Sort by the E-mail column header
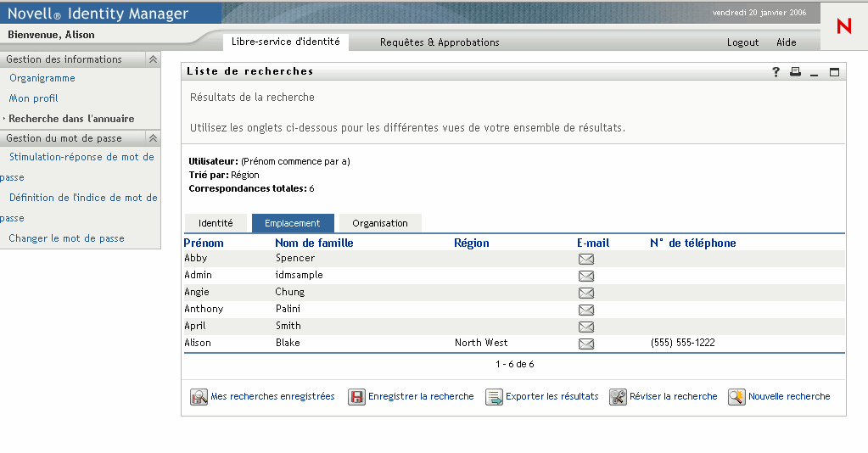 click(x=593, y=243)
